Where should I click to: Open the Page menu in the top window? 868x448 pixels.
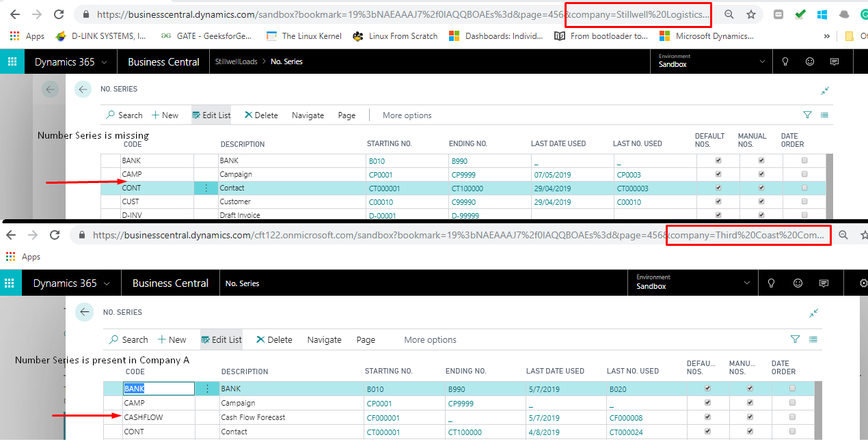347,115
